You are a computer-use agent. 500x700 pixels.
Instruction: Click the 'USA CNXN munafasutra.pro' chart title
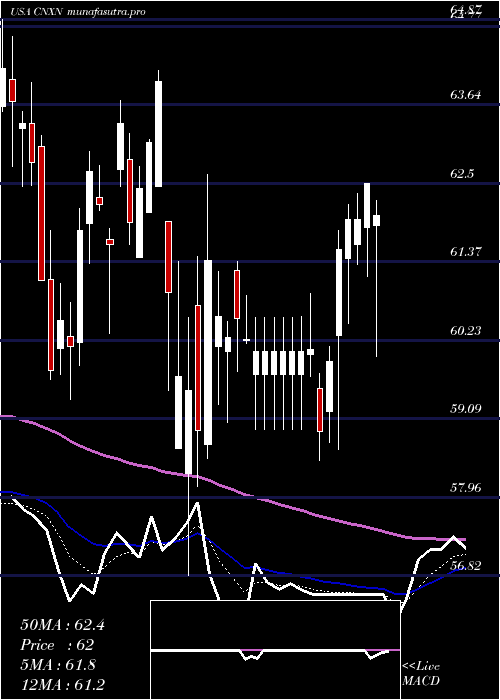[78, 12]
